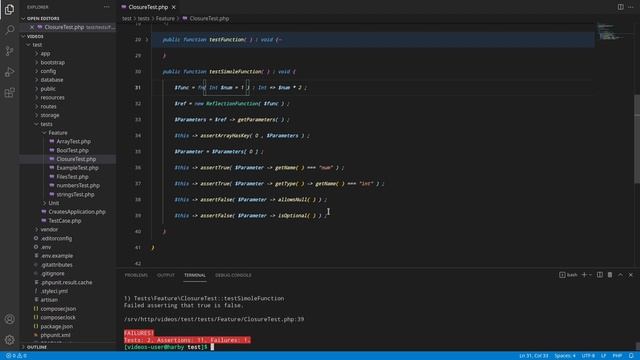Image resolution: width=640 pixels, height=360 pixels.
Task: Open ExampleTest.php file
Action: [x=77, y=168]
